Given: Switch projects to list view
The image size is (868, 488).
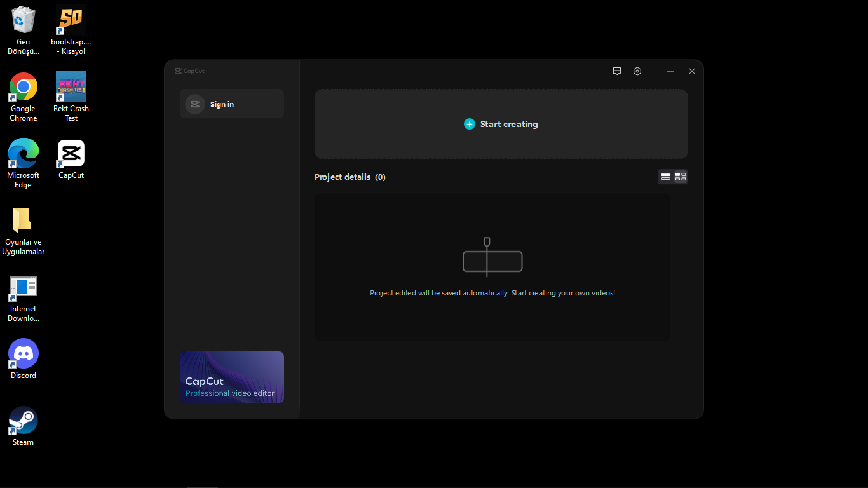Looking at the screenshot, I should [x=666, y=177].
